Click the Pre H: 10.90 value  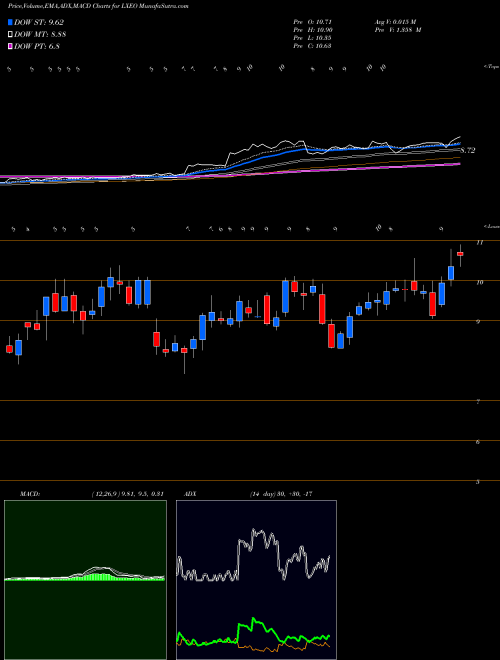tap(313, 30)
